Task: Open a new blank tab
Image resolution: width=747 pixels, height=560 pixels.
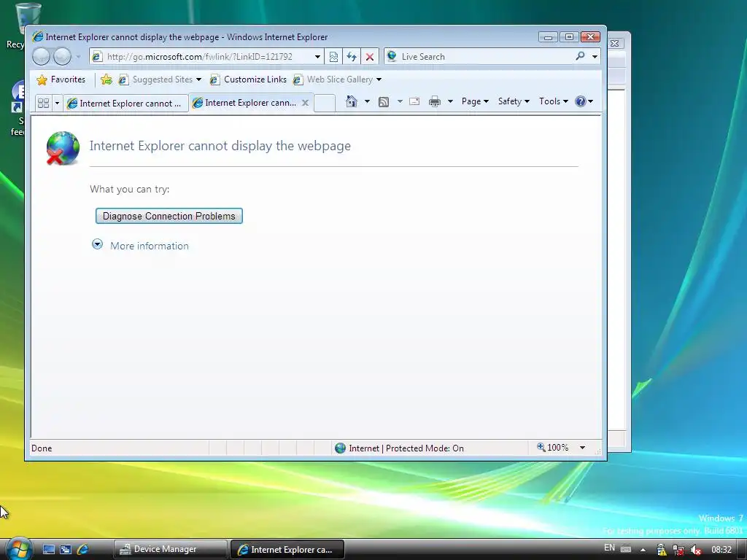Action: [325, 103]
